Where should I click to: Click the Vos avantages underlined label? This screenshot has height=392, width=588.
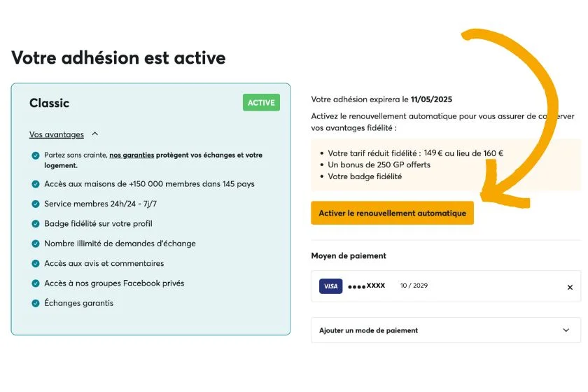click(x=57, y=134)
